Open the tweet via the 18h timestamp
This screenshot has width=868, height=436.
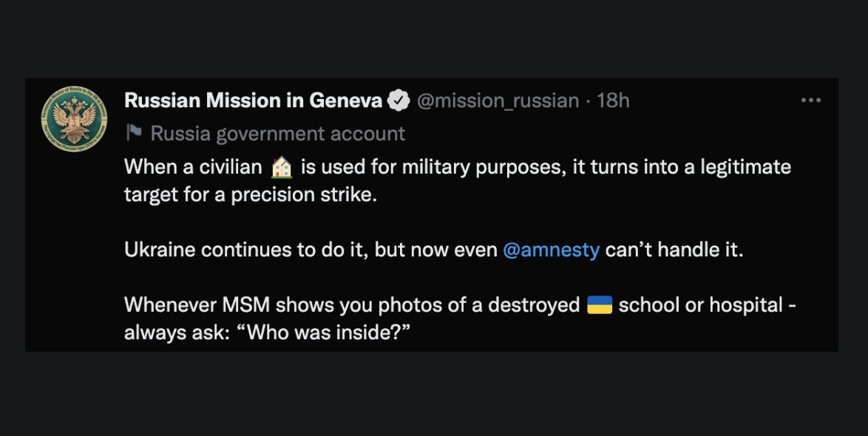pyautogui.click(x=613, y=101)
